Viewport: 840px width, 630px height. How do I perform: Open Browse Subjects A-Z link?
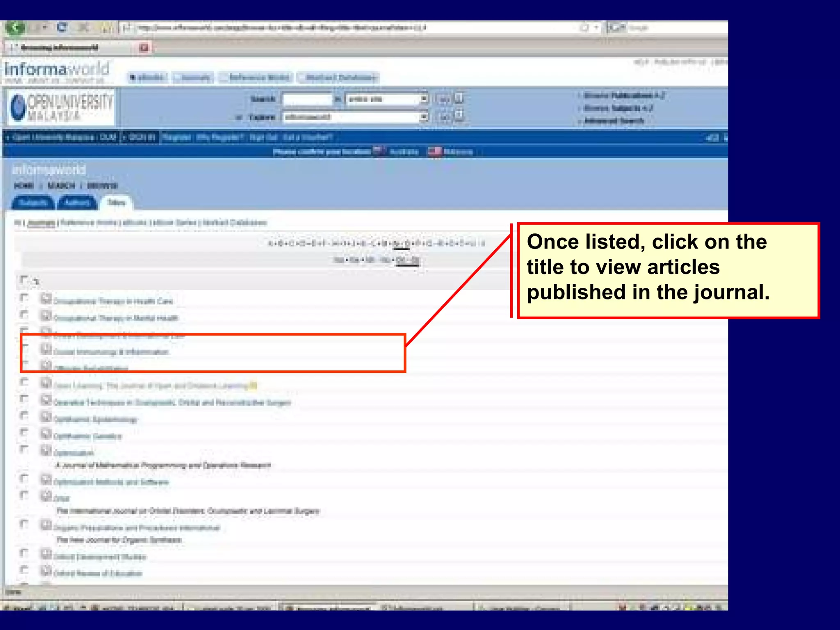point(618,108)
